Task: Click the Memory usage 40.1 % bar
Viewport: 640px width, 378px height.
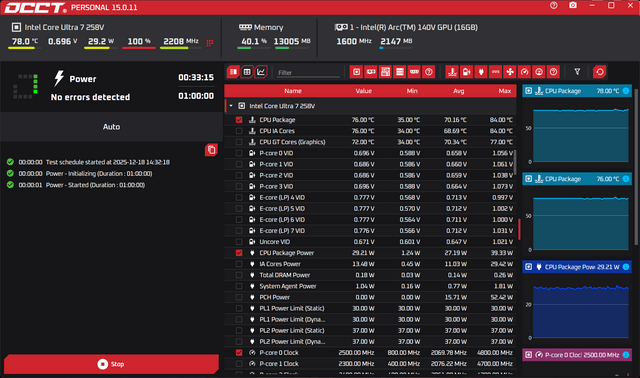Action: (x=253, y=48)
